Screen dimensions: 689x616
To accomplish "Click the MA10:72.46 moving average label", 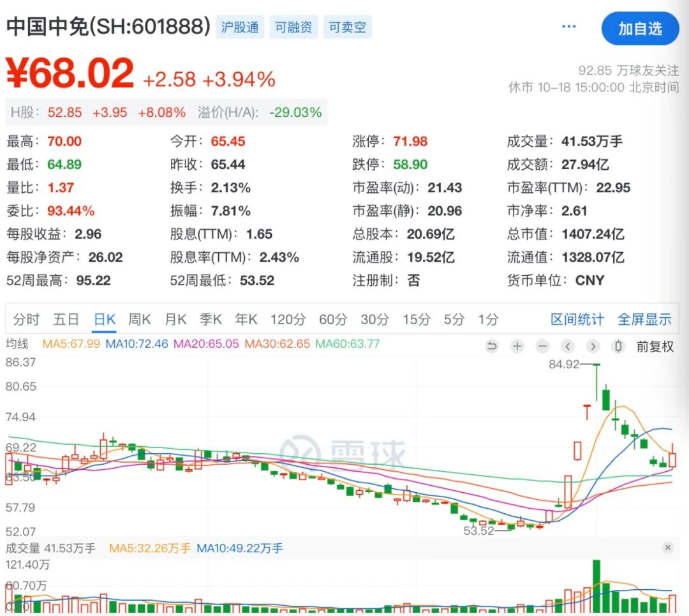I will click(137, 344).
